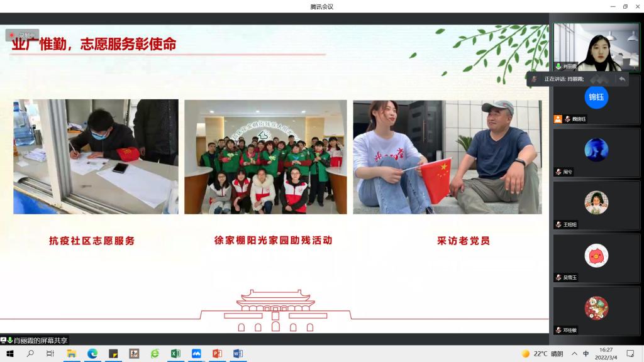Click the 采访老党员 photo on slide
Viewport: 644px width, 362px height.
tap(447, 157)
